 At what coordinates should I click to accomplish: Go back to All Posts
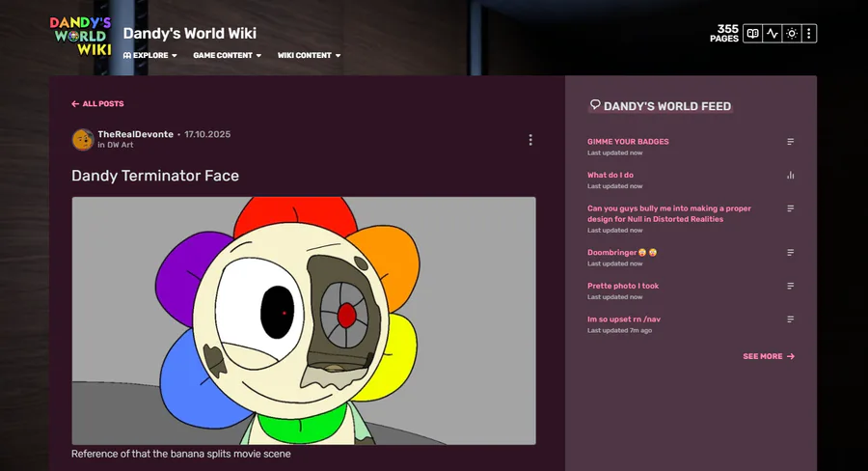point(97,103)
